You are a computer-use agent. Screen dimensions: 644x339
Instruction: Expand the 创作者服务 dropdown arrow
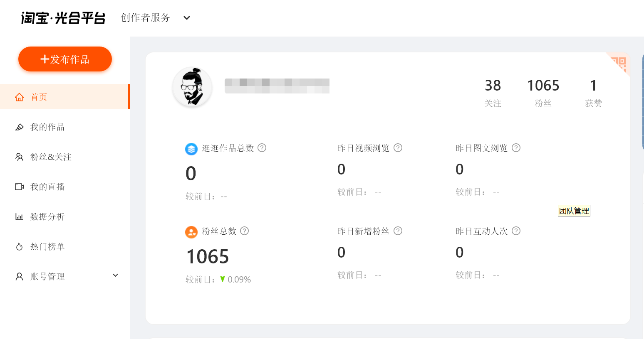(x=186, y=18)
